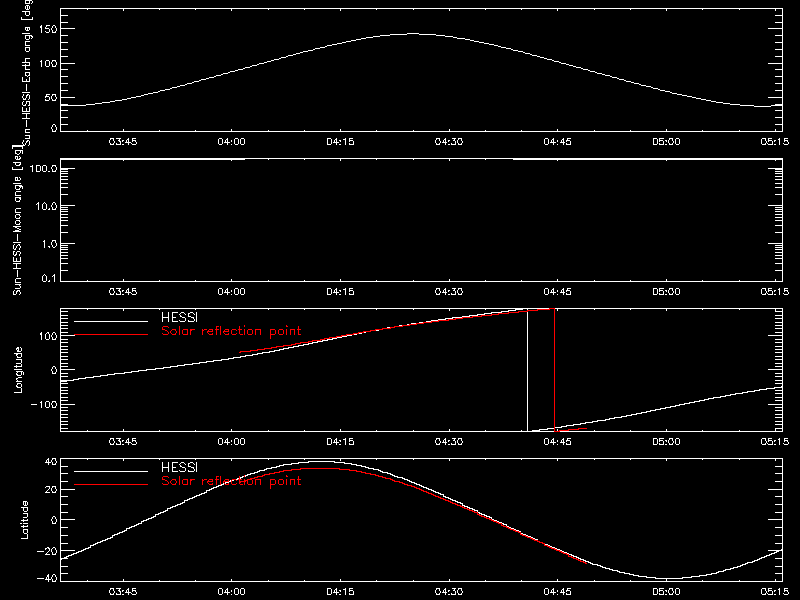Image resolution: width=800 pixels, height=600 pixels.
Task: Click 04:00 label under Latitude plot
Action: click(232, 592)
